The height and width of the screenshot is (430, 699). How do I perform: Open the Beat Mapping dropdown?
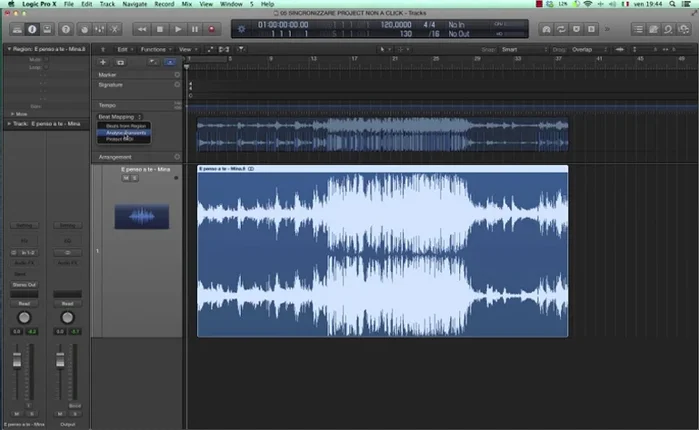point(120,116)
